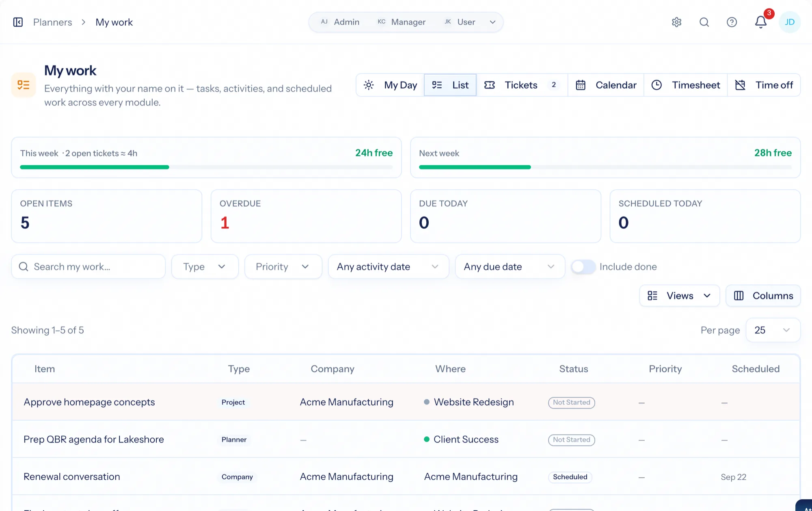Click Not Started badge on Approve homepage row
The image size is (812, 511).
572,402
